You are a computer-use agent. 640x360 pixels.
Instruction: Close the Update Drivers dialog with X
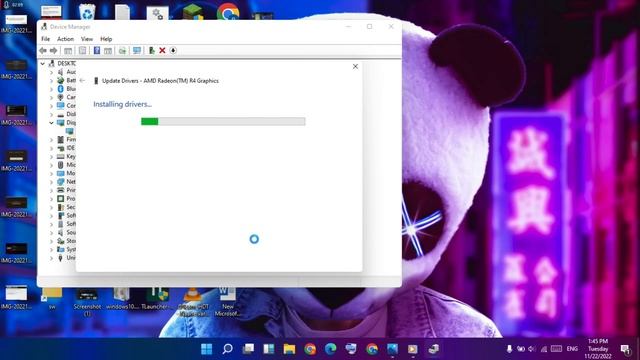(355, 67)
